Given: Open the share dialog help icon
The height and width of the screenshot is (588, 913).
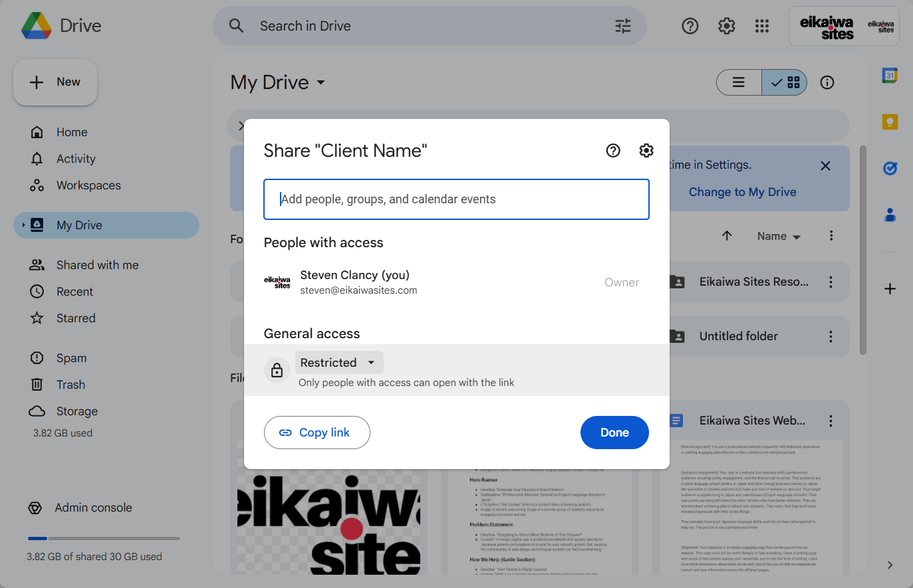Looking at the screenshot, I should coord(613,151).
